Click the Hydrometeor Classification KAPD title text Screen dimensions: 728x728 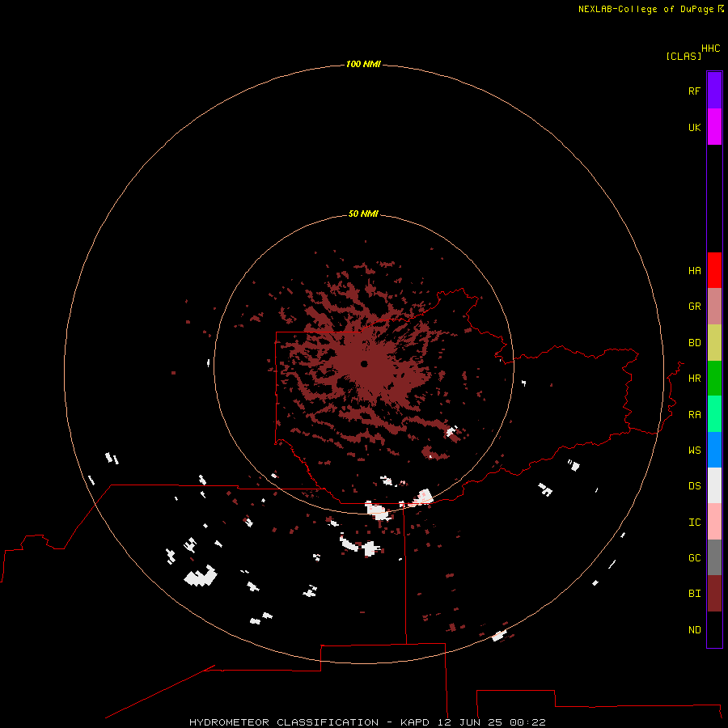tap(367, 722)
